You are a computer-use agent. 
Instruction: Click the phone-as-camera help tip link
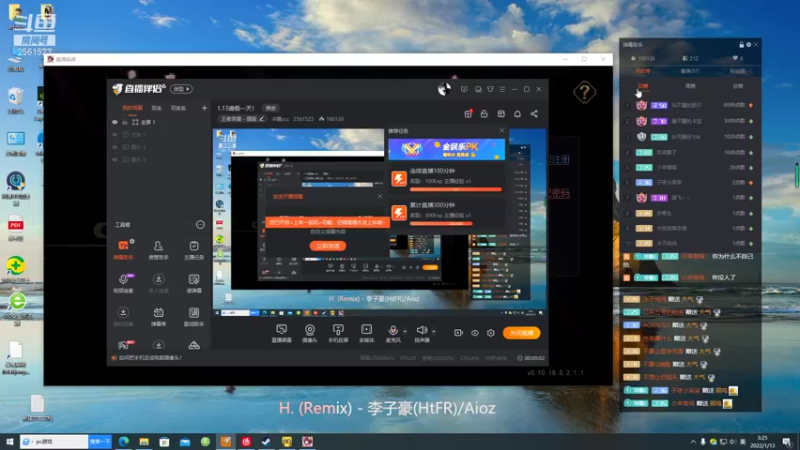(151, 358)
